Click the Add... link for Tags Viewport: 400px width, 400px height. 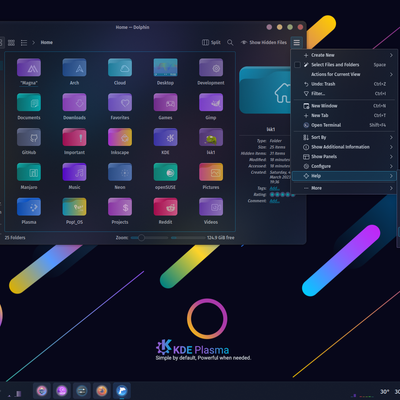274,188
